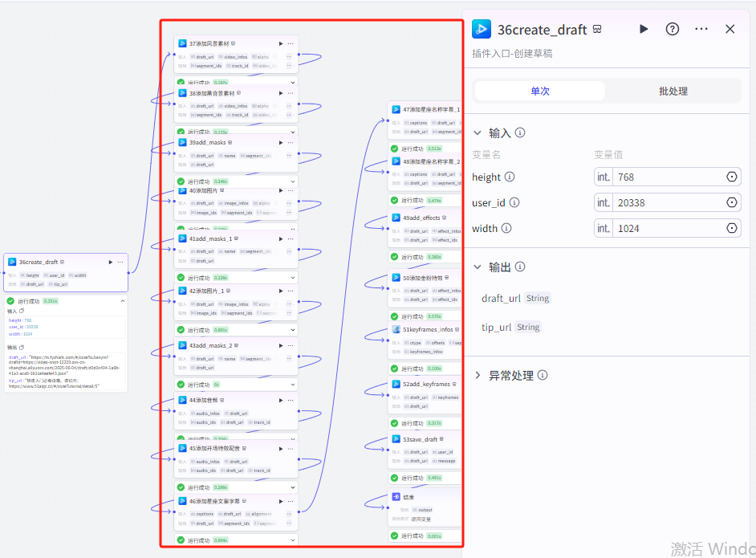
Task: Click the play icon on node 45添加开场特效配音
Action: [282, 449]
